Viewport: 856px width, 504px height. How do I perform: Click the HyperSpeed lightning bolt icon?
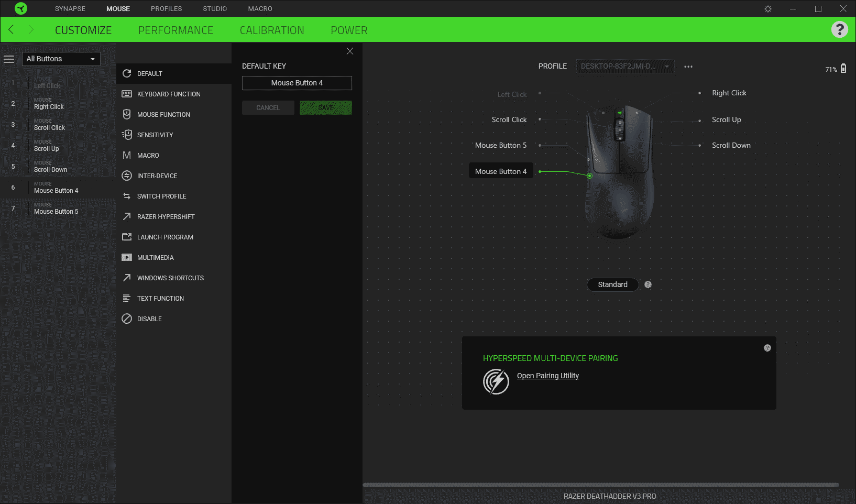click(x=496, y=381)
